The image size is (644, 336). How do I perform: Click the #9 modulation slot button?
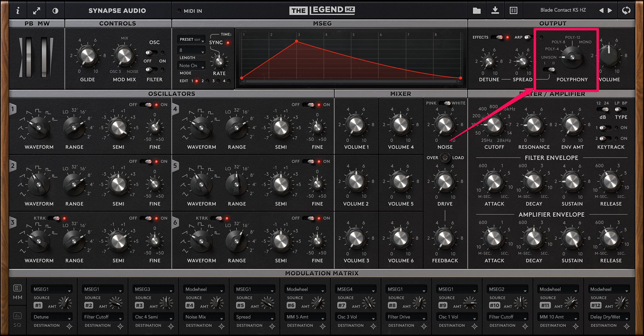[443, 305]
